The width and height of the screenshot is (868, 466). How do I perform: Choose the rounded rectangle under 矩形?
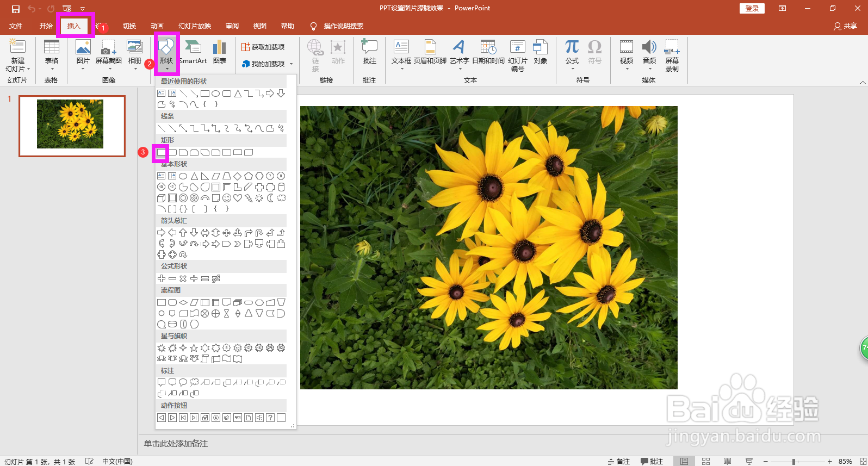point(172,152)
